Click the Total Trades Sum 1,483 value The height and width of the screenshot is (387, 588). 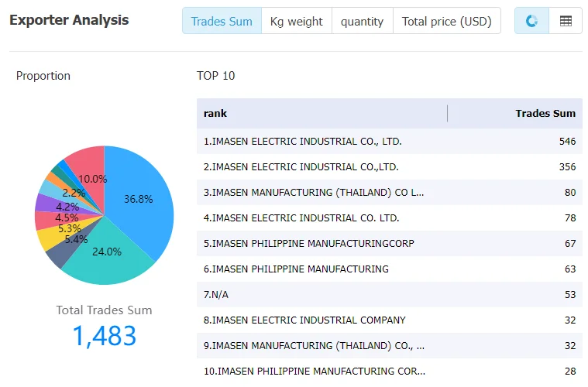point(105,336)
